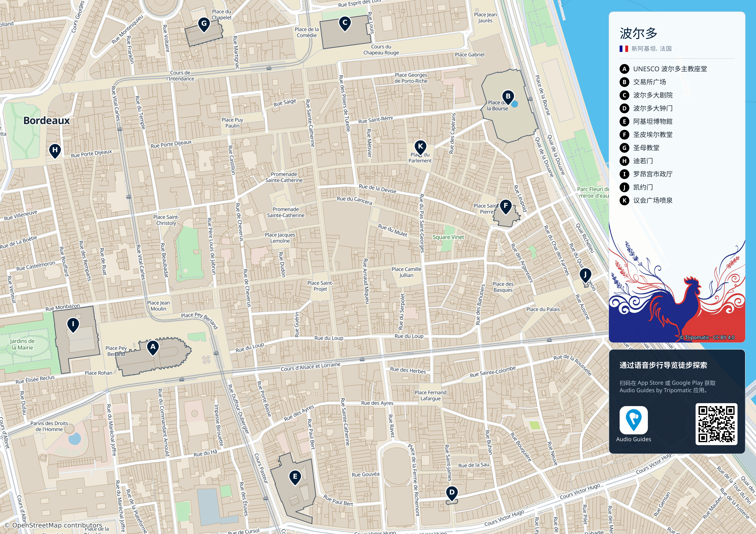Click the Parvis des Droits de l'Homme label
Screen dimensions: 756x534
coord(49,426)
